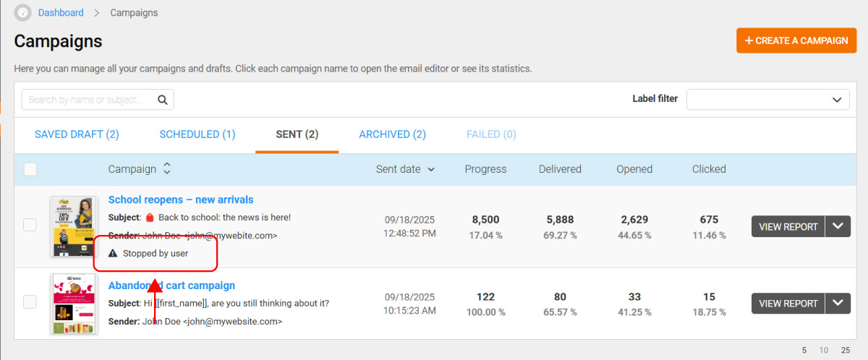
Task: Toggle the select-all campaigns checkbox
Action: [x=30, y=169]
